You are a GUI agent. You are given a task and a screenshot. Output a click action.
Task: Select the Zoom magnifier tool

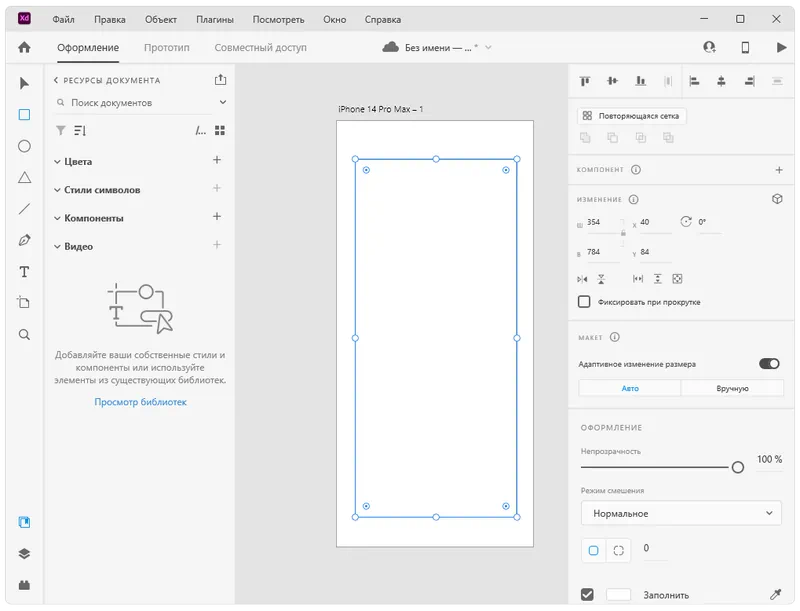(x=24, y=335)
